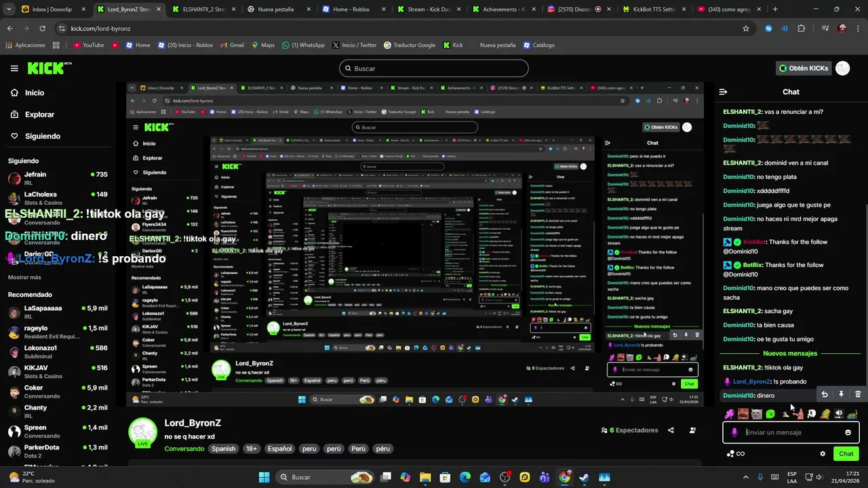The height and width of the screenshot is (488, 868).
Task: Click the 6 Espectadores viewer count
Action: (629, 430)
